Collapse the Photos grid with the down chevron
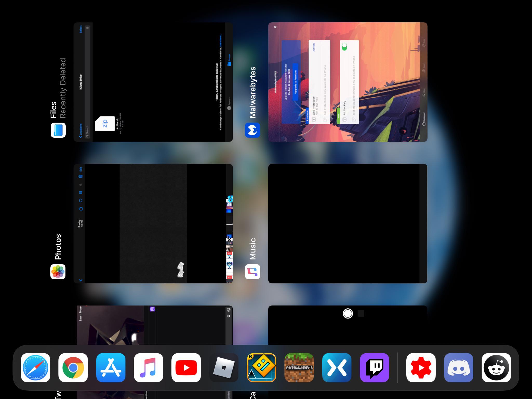 [80, 280]
